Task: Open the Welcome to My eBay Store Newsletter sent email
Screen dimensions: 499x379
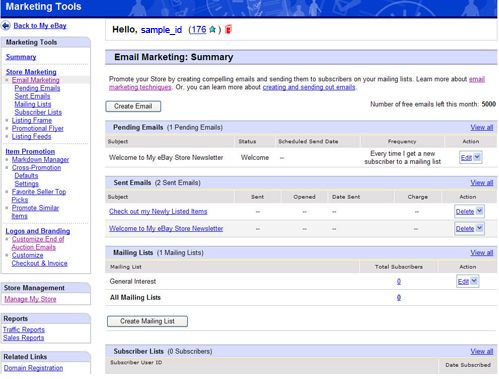Action: pos(166,229)
